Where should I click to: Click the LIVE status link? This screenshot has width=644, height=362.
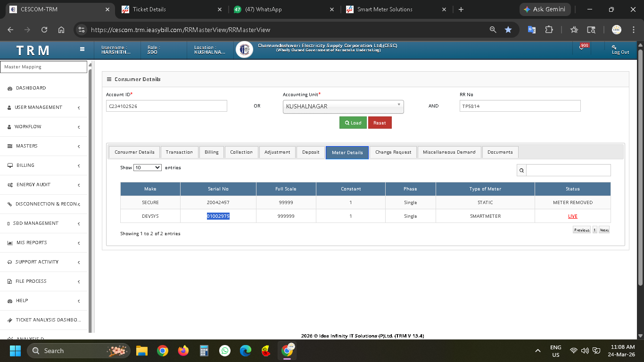(x=572, y=216)
